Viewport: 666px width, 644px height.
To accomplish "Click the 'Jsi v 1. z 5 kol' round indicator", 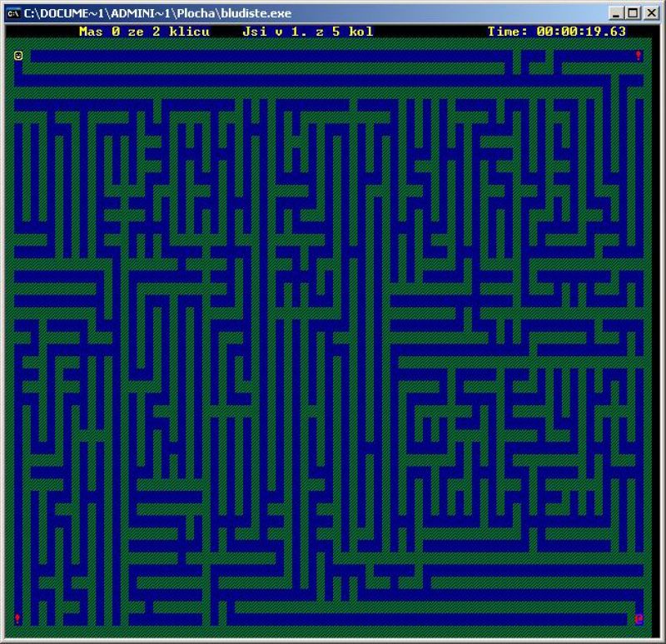I will point(308,32).
